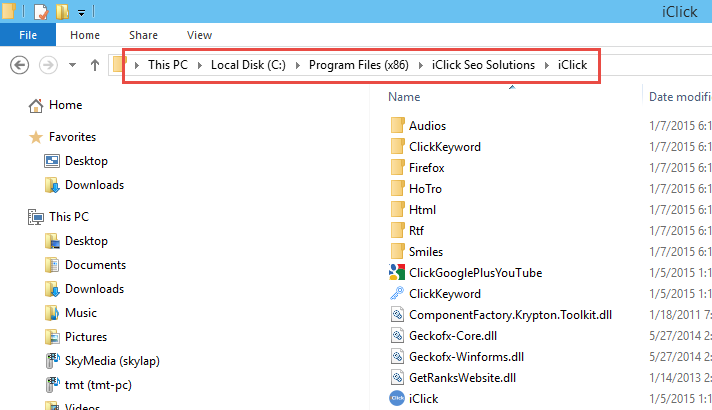The height and width of the screenshot is (410, 712).
Task: Expand chevron after iClick Seo Solutions breadcrumb
Action: click(x=546, y=65)
